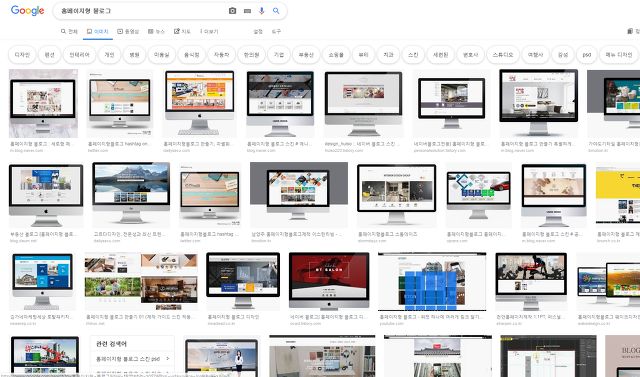The height and width of the screenshot is (377, 640).
Task: Filter by the 부동산 chip
Action: click(x=306, y=55)
